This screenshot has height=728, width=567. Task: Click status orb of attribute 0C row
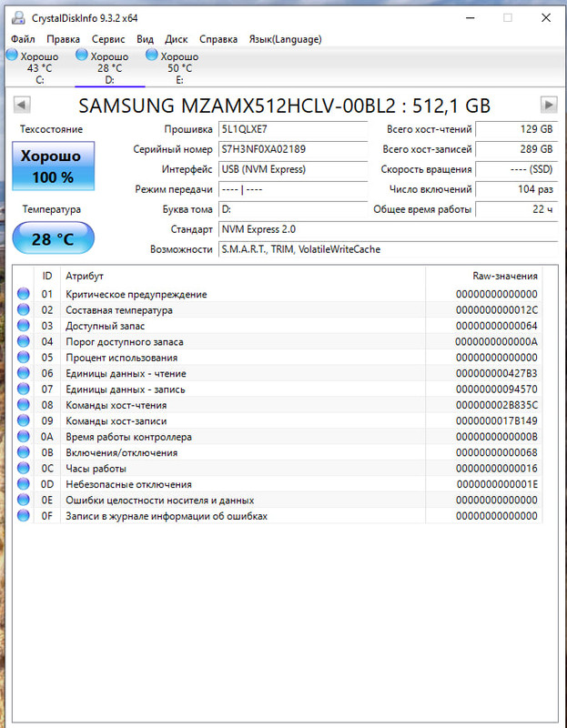(x=24, y=468)
